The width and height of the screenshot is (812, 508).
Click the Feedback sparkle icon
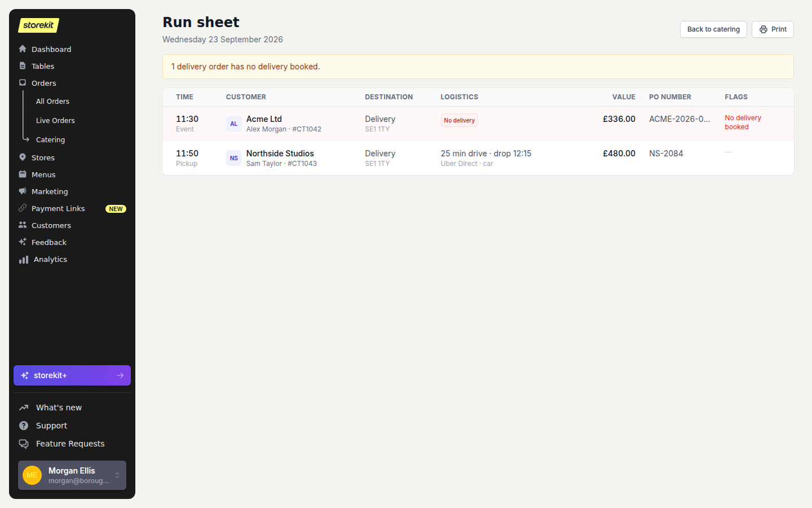pos(23,242)
